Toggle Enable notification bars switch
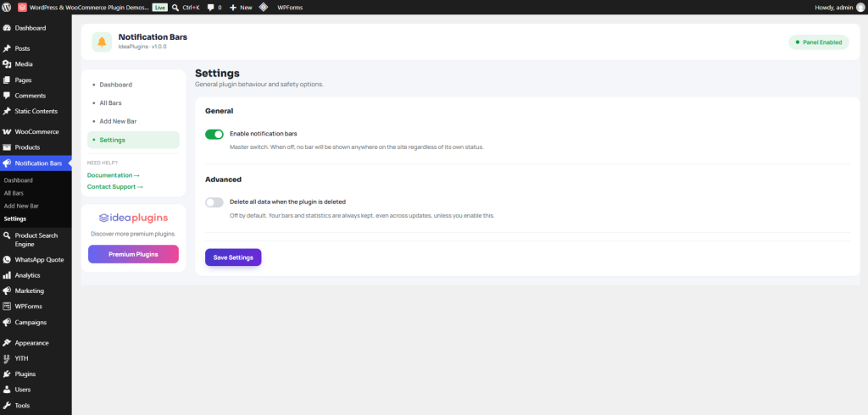The height and width of the screenshot is (415, 868). tap(214, 134)
